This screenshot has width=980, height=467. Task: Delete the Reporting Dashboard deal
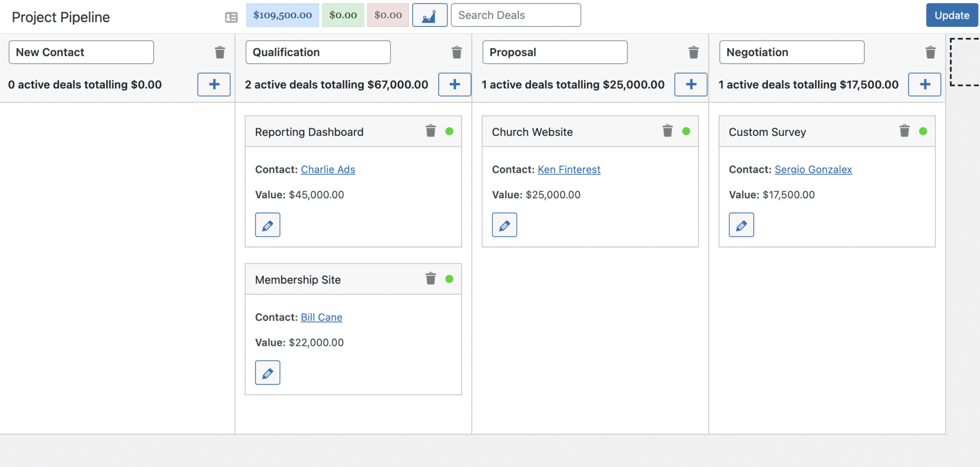(x=431, y=131)
